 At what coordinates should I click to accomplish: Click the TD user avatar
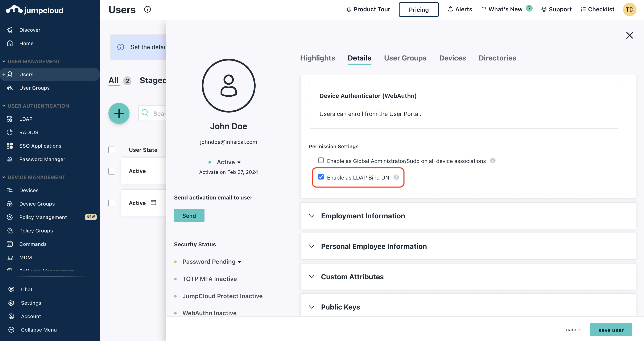point(629,9)
